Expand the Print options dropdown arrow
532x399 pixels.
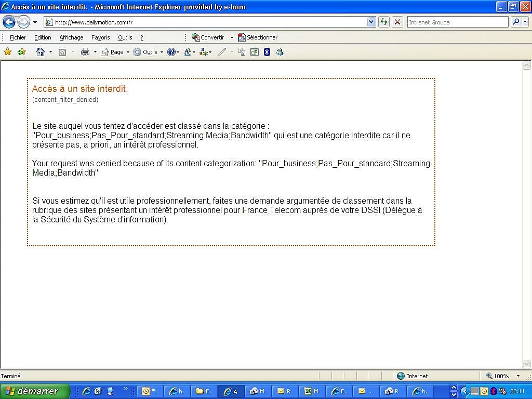pos(95,52)
